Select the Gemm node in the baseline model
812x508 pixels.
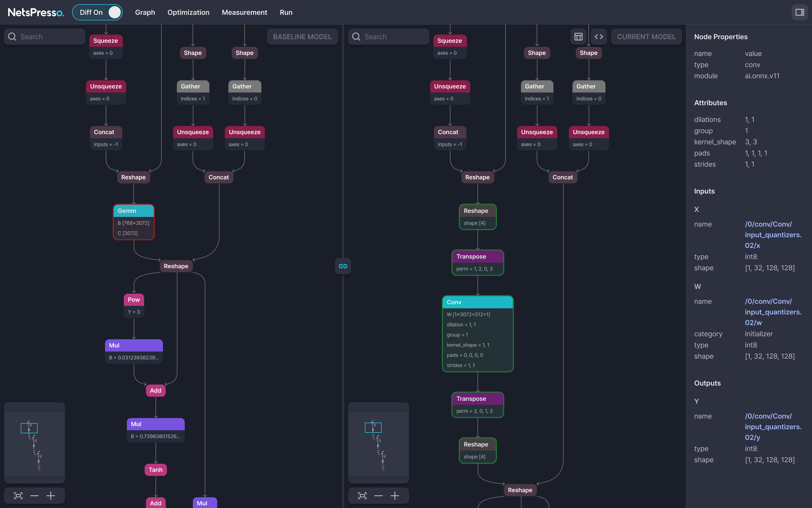pos(133,211)
